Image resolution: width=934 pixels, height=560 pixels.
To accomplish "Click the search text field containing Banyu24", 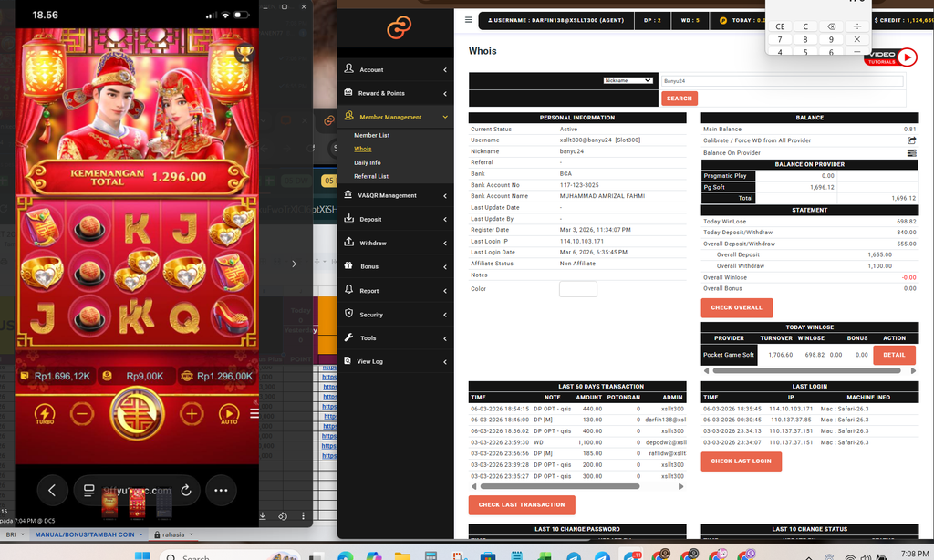I will pyautogui.click(x=782, y=81).
